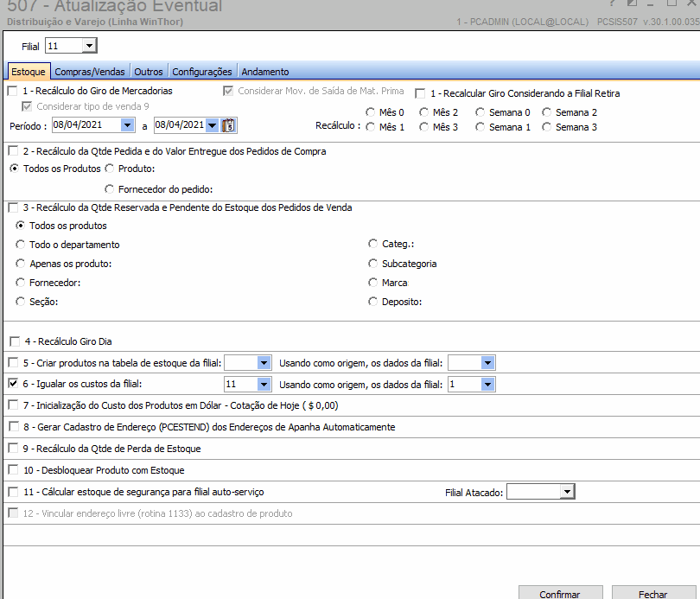The width and height of the screenshot is (700, 599).
Task: Select the Semana 0 radio option
Action: [480, 112]
